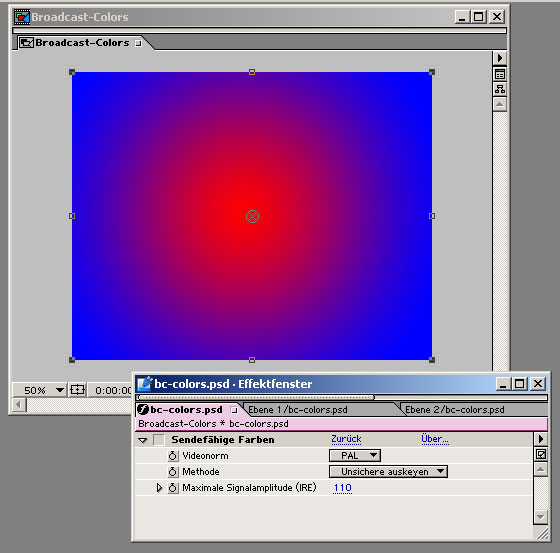Toggle the title-action safe icon
Image resolution: width=560 pixels, height=553 pixels.
(78, 390)
